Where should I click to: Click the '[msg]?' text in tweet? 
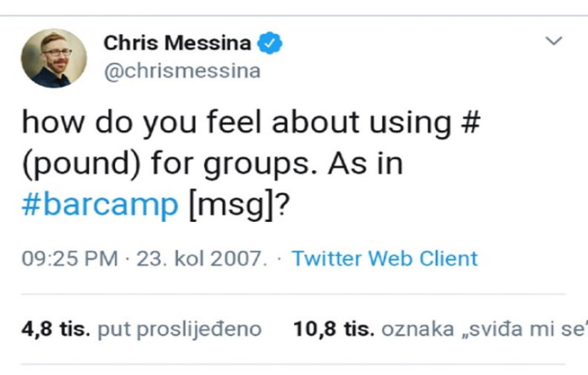tap(238, 205)
